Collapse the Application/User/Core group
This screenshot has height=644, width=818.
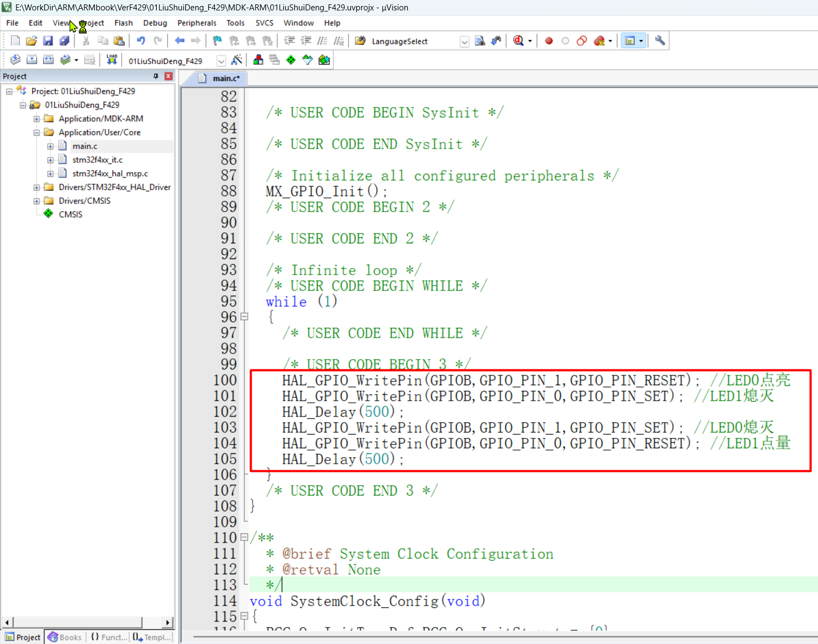36,132
